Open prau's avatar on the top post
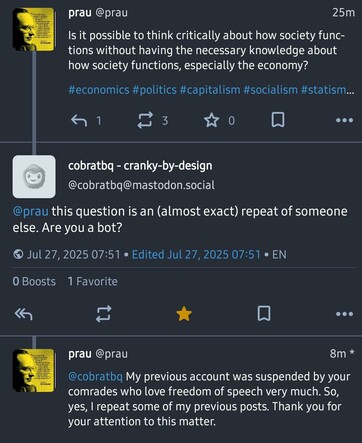 34,30
